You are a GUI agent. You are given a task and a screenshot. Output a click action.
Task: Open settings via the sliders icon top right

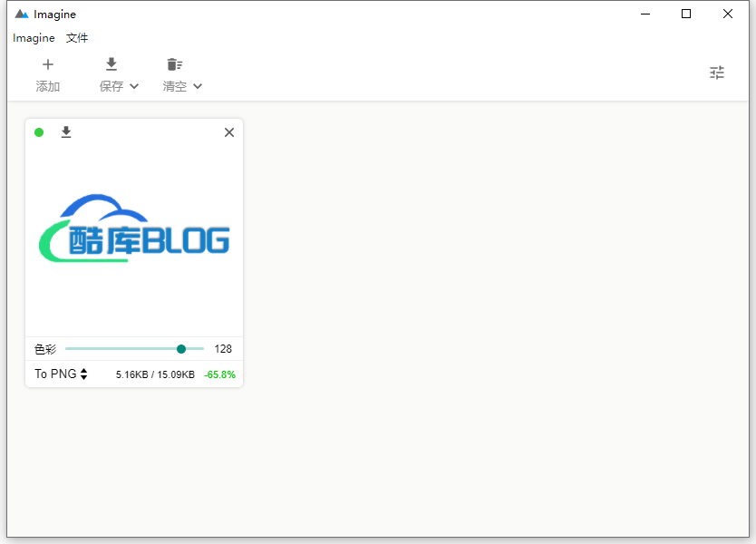pyautogui.click(x=717, y=72)
